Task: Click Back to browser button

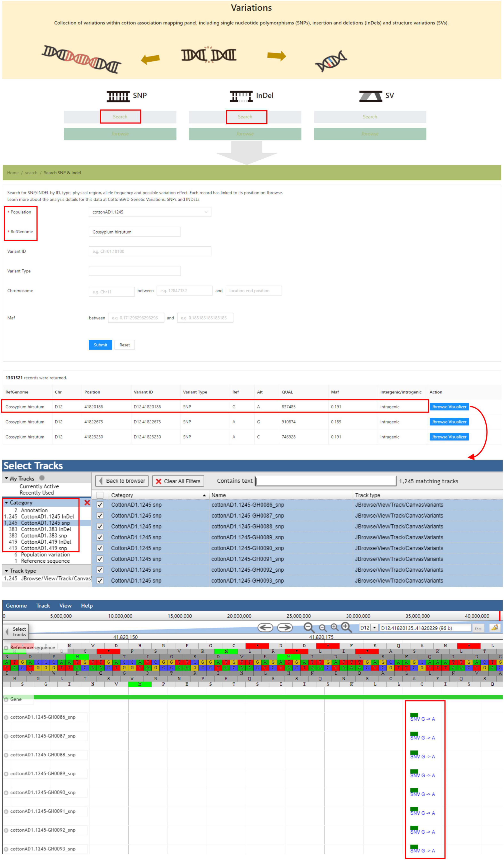Action: [122, 481]
